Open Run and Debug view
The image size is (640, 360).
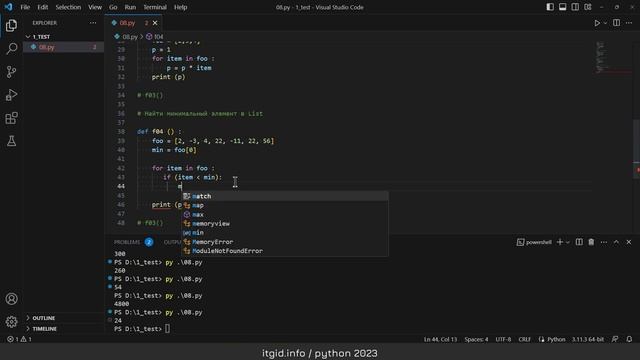(x=11, y=95)
